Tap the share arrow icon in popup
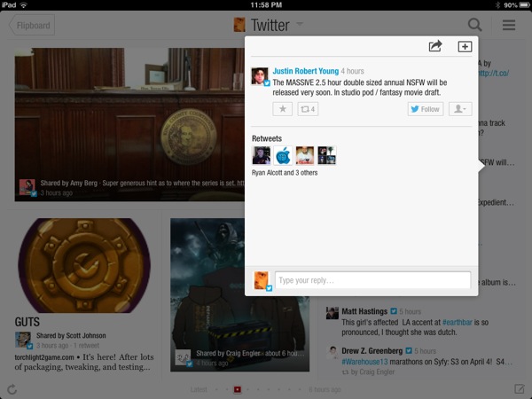532x399 pixels. click(x=435, y=46)
